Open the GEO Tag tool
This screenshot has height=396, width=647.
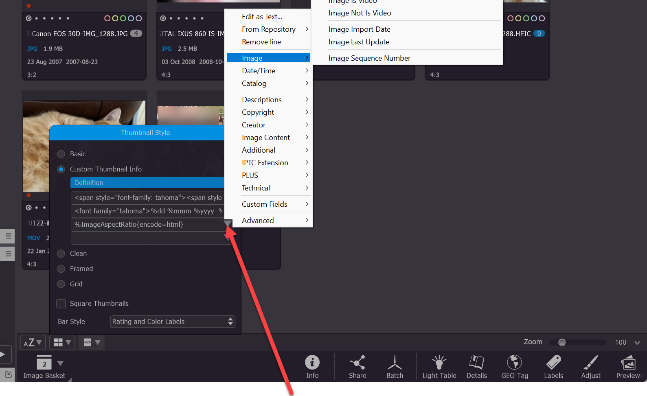[x=515, y=363]
